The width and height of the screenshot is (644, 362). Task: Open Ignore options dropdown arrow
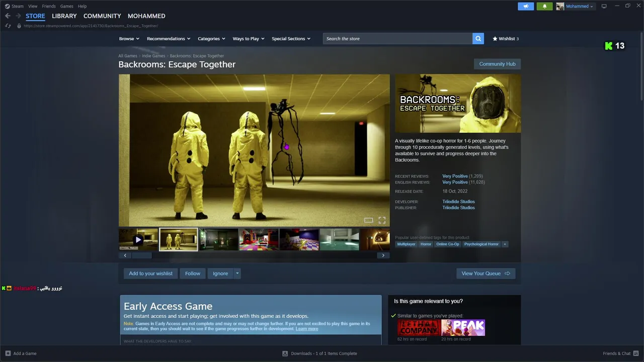click(237, 274)
